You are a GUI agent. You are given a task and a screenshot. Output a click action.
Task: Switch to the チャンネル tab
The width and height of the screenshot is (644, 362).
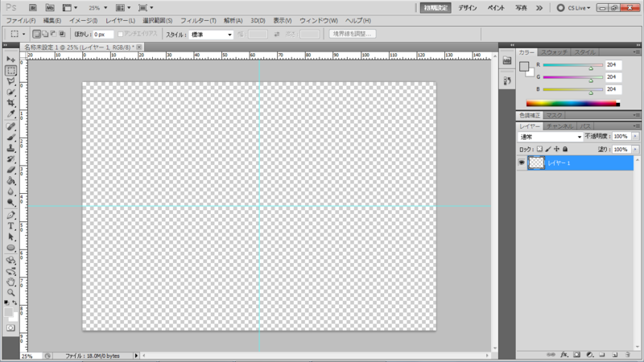coord(559,126)
